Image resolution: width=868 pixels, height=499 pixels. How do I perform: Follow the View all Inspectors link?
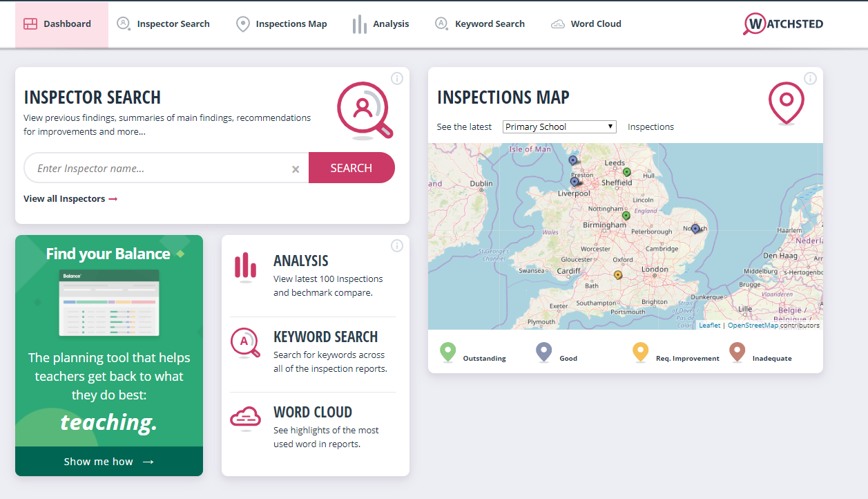tap(70, 199)
